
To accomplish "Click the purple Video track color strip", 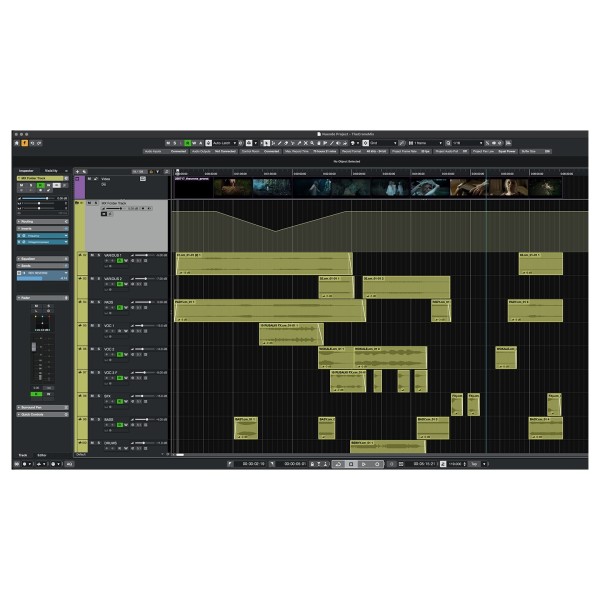I will tap(80, 187).
